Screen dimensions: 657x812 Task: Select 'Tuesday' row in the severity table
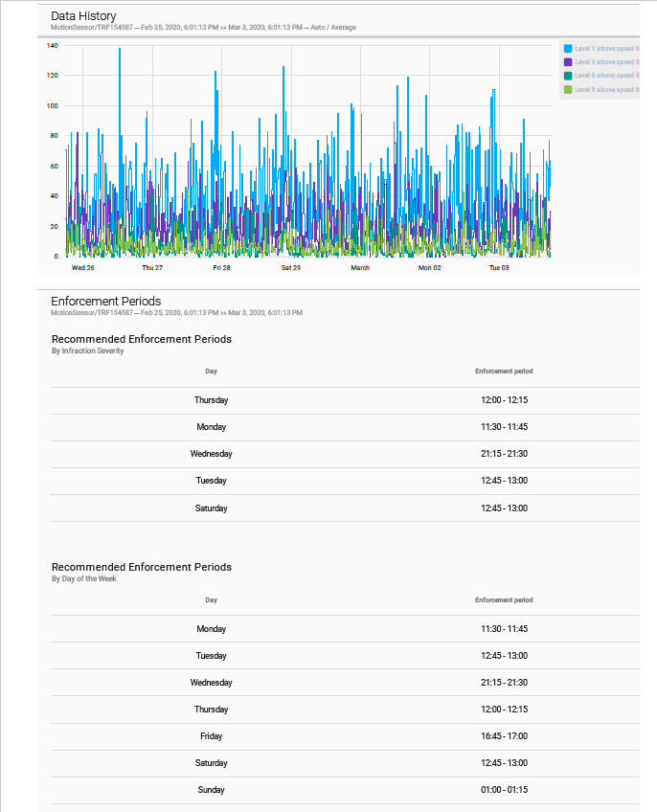pos(345,481)
